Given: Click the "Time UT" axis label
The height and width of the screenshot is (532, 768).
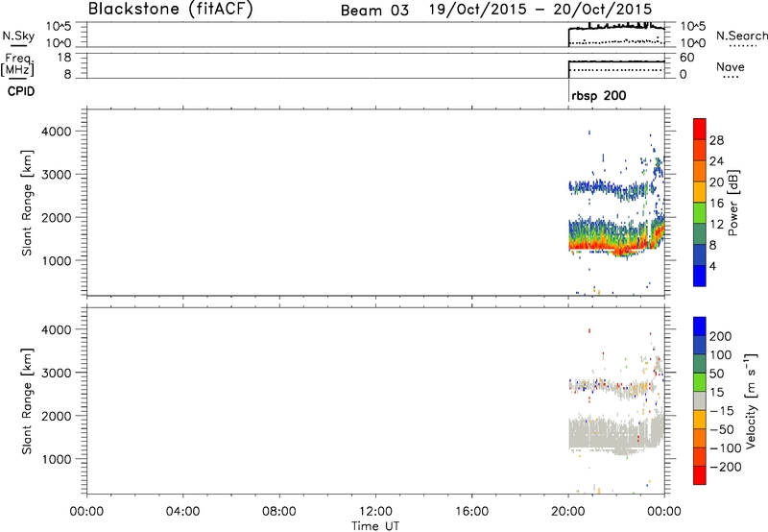Looking at the screenshot, I should click(x=375, y=526).
